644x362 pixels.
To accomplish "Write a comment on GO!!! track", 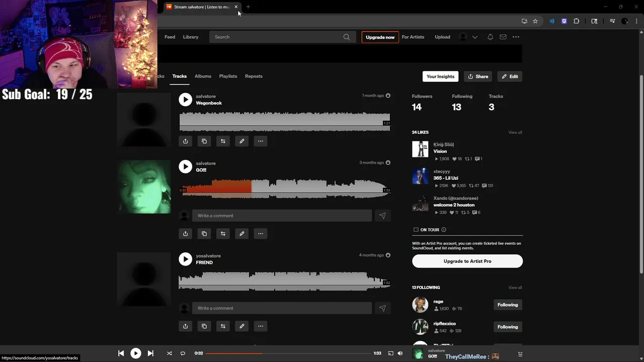I will coord(282,216).
